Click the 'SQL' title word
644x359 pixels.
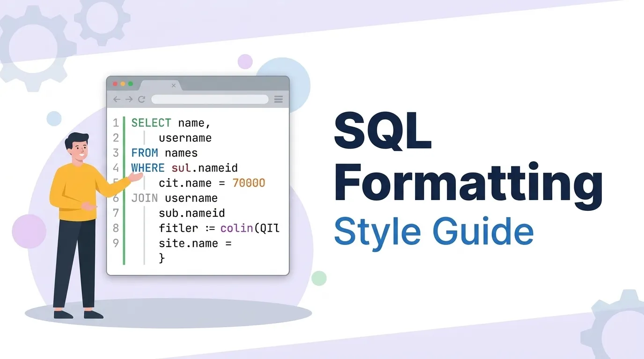(382, 131)
